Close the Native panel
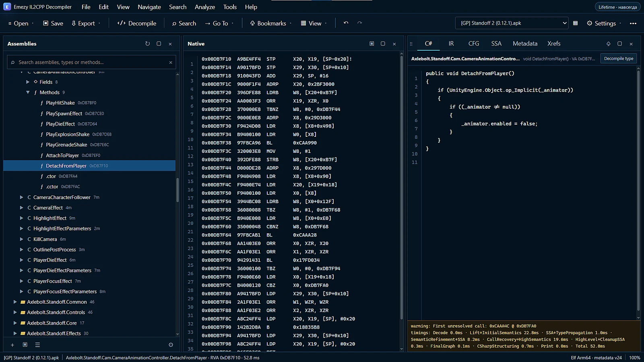644x362 pixels. [x=394, y=44]
